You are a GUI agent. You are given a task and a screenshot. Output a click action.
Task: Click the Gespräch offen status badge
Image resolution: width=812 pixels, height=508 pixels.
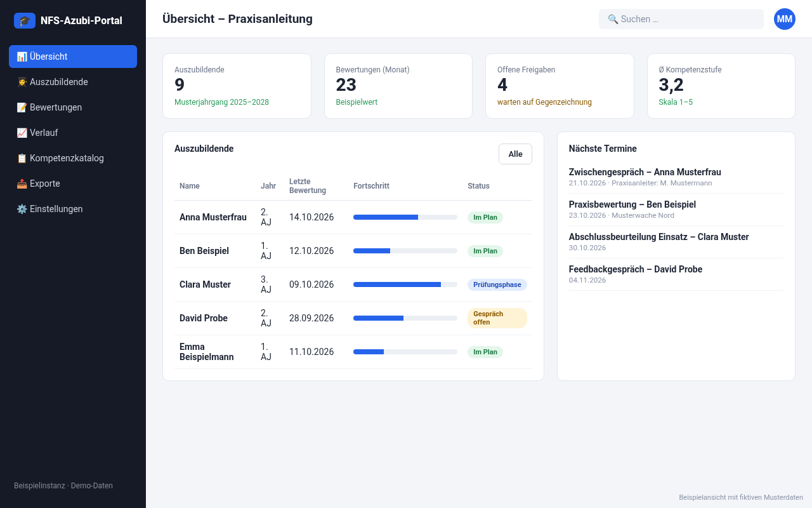point(497,318)
